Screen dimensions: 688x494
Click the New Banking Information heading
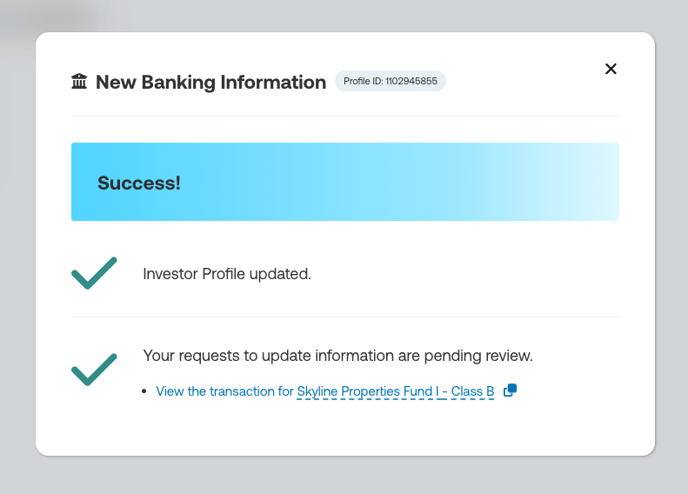[x=211, y=82]
